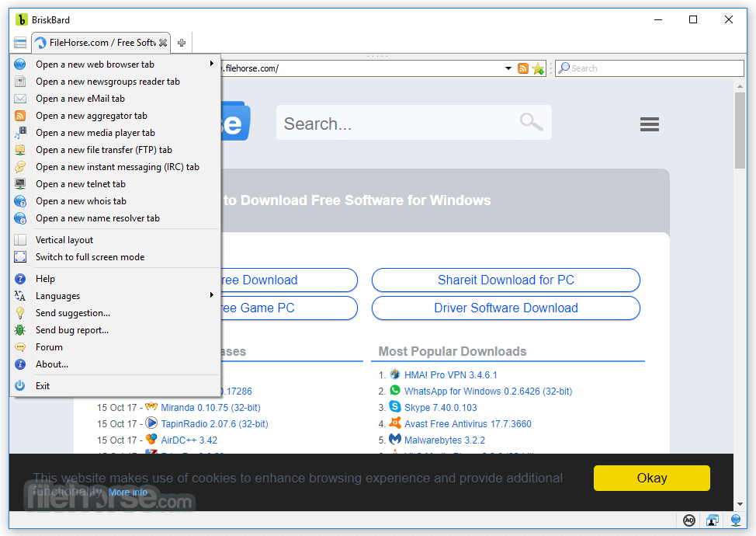
Task: Open a new telnet tab
Action: click(115, 184)
